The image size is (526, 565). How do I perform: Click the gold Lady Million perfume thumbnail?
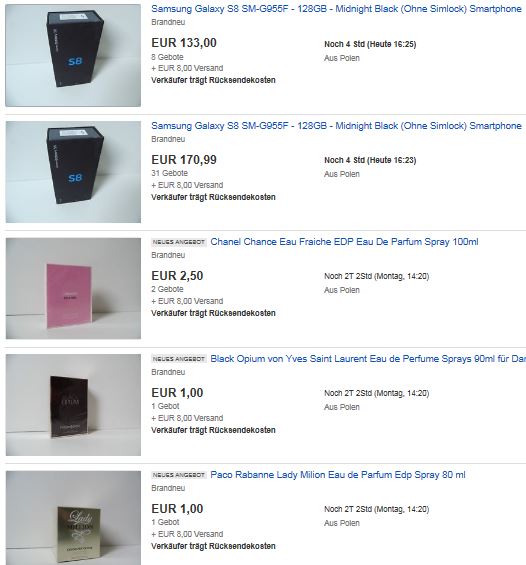73,518
